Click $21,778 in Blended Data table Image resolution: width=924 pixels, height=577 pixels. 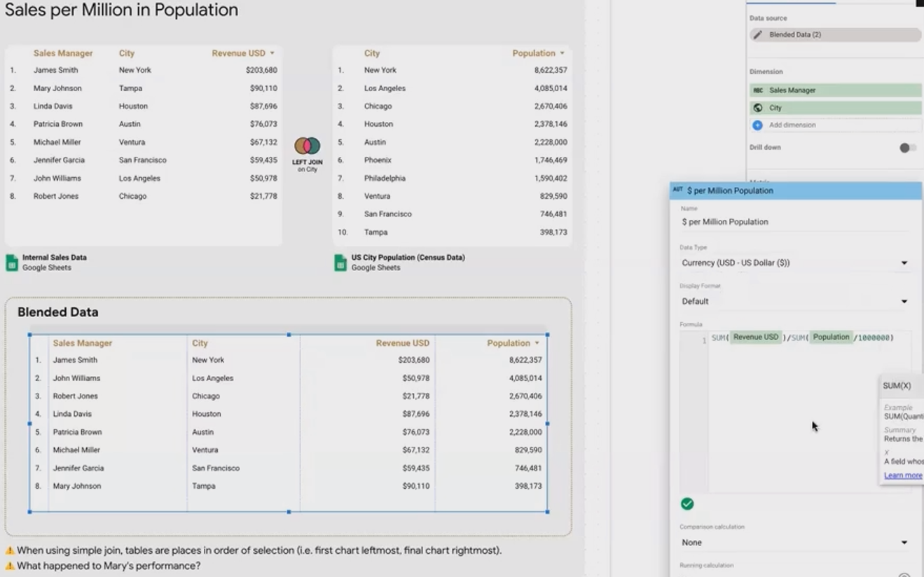[x=416, y=396]
